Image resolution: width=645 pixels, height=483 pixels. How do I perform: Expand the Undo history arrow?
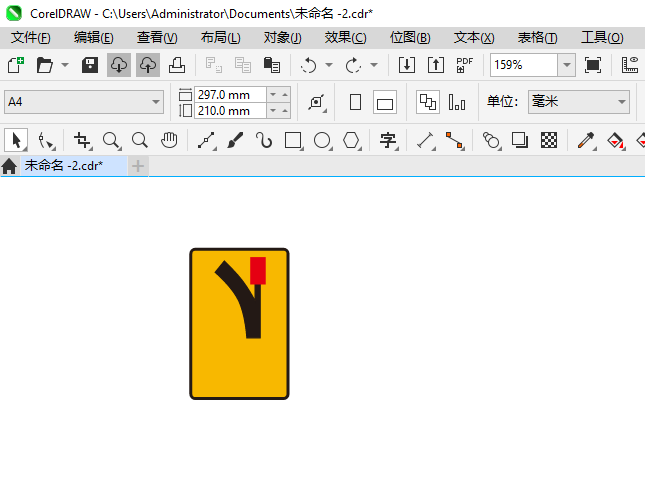329,65
